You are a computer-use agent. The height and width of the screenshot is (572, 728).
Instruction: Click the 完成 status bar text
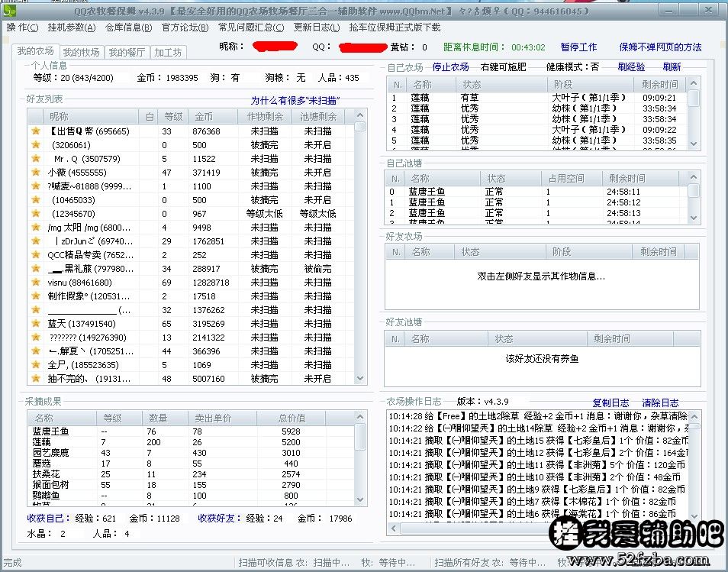click(12, 563)
